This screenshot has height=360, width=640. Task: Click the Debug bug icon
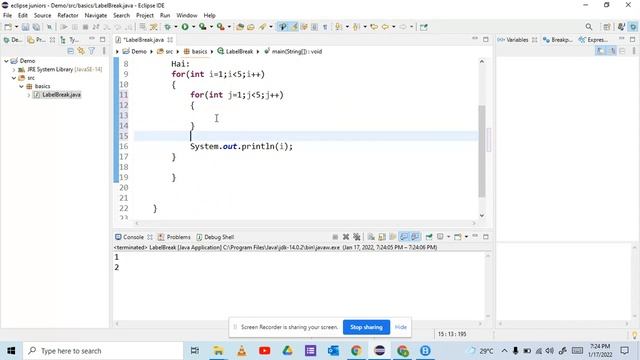(x=167, y=27)
